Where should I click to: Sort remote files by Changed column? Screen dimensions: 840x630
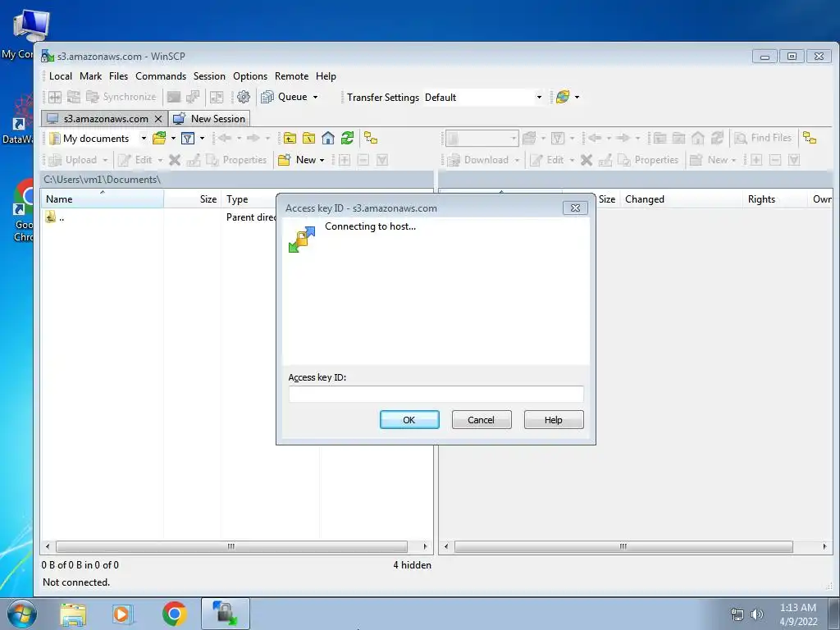point(681,199)
